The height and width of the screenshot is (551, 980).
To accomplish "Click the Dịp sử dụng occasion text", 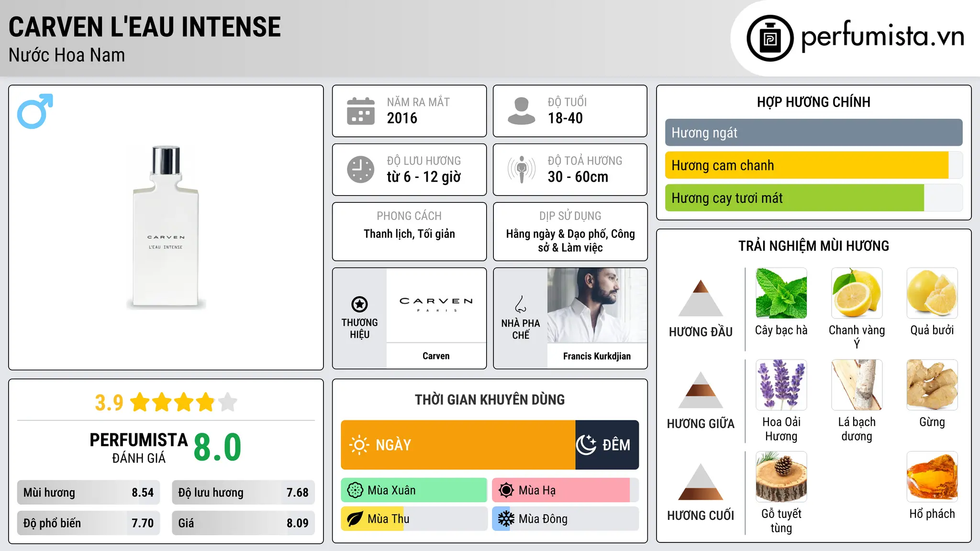I will (570, 241).
